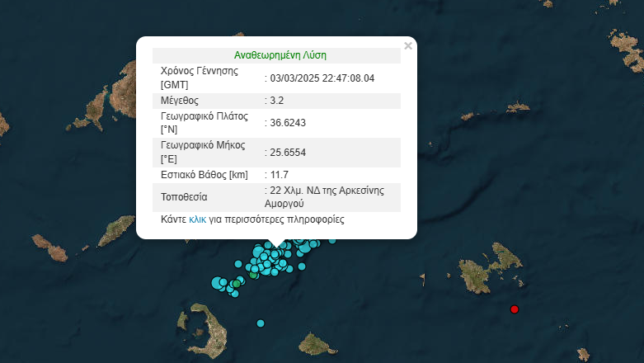This screenshot has height=363, width=644.
Task: Select the red earthquake marker
Action: pos(515,309)
